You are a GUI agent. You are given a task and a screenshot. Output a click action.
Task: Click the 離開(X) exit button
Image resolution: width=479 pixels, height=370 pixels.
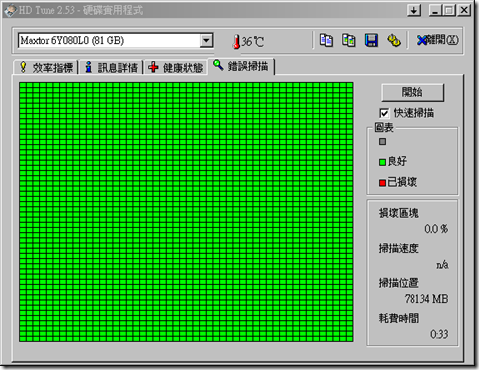[438, 40]
